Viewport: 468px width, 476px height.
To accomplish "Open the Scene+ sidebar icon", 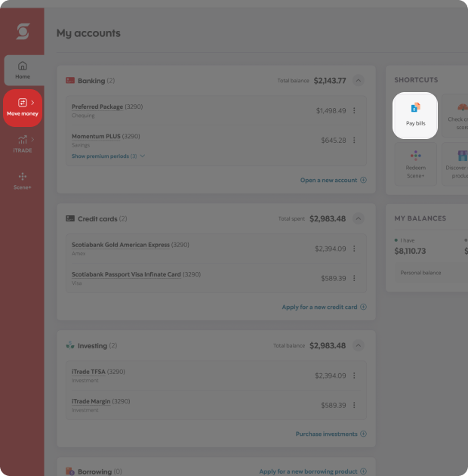I will (x=23, y=181).
